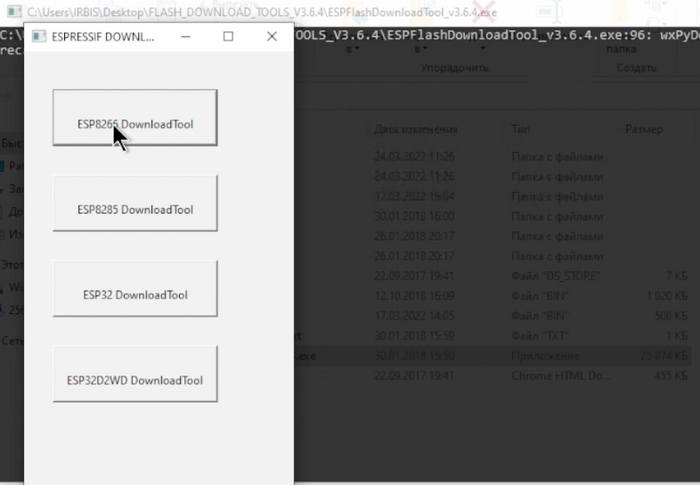The width and height of the screenshot is (700, 485).
Task: Minimize the ESPRESSIF DOWNLOAD window
Action: [x=186, y=37]
